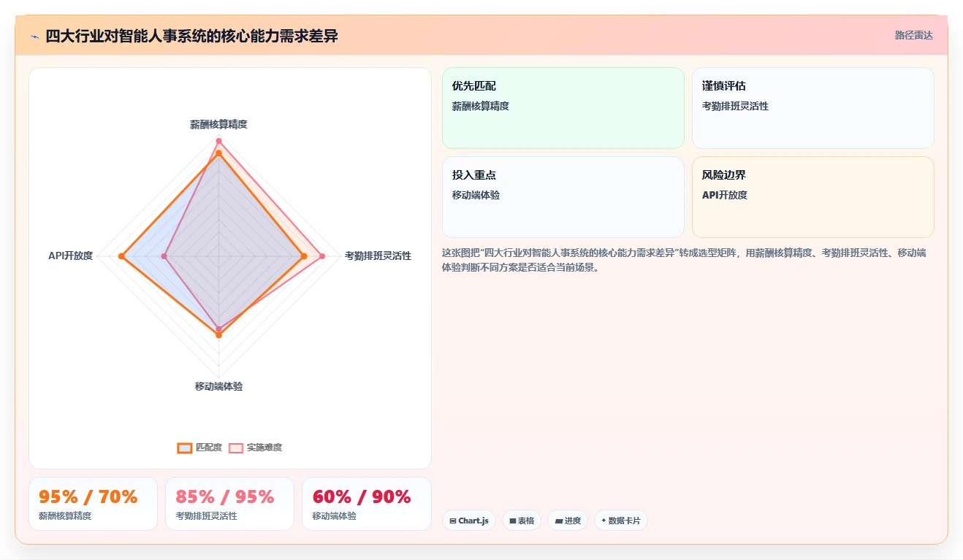Click 薪酬核算精度 label under 95% / 70%
The width and height of the screenshot is (963, 560).
[x=65, y=516]
